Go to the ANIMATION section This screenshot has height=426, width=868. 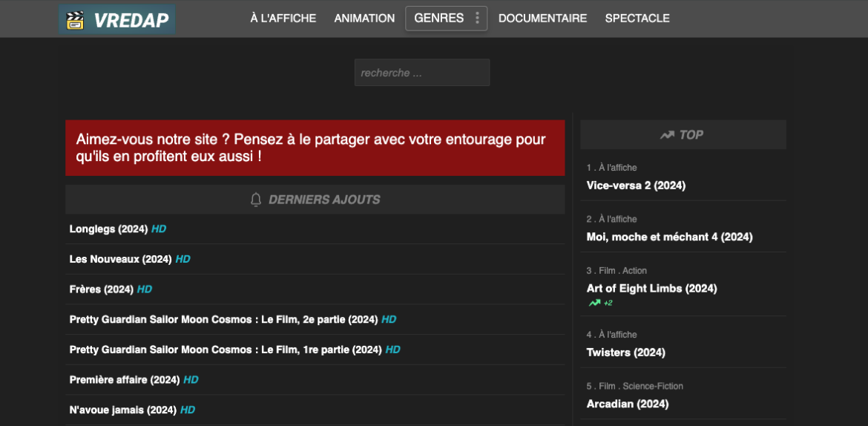click(364, 19)
